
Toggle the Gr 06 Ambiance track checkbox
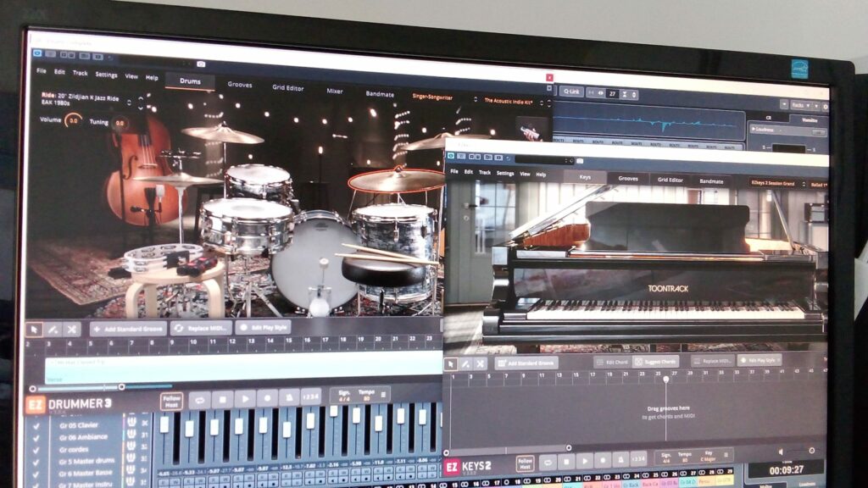36,438
